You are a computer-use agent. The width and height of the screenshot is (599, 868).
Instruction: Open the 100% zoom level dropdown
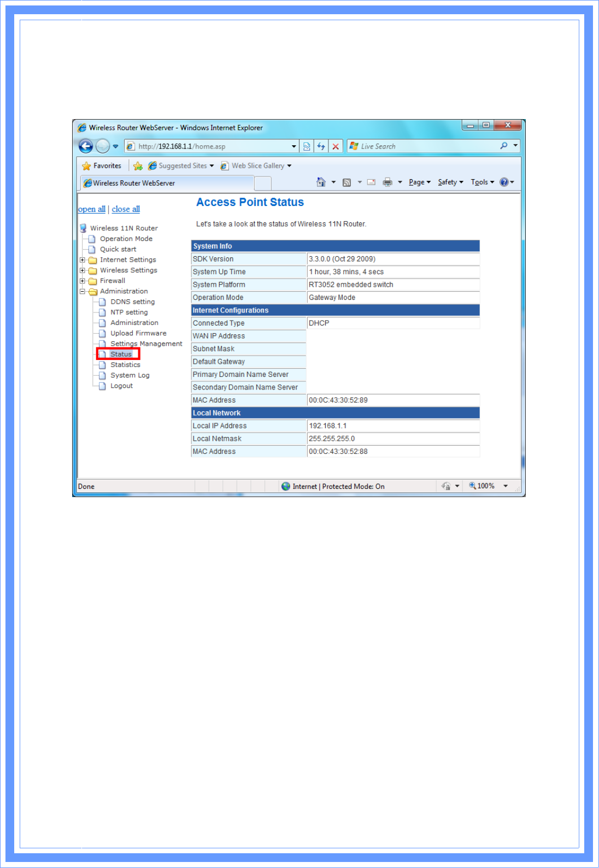506,486
